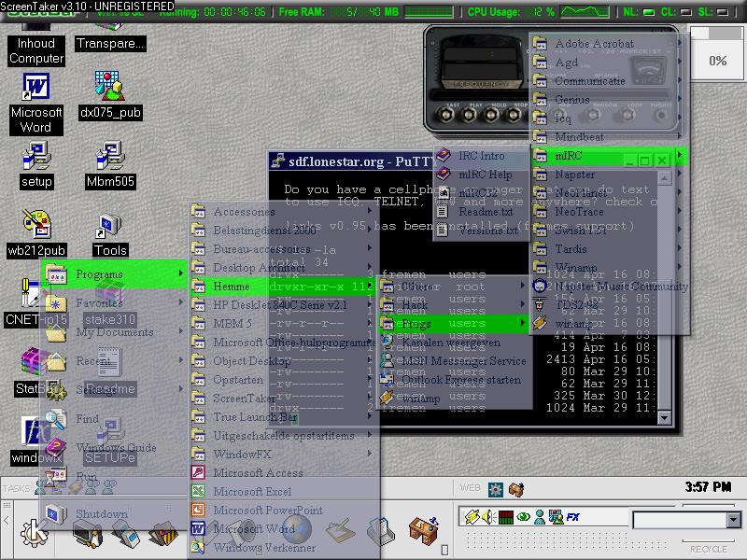Image resolution: width=747 pixels, height=560 pixels.
Task: Open the desk icon in the bottom dock
Action: coord(423,530)
